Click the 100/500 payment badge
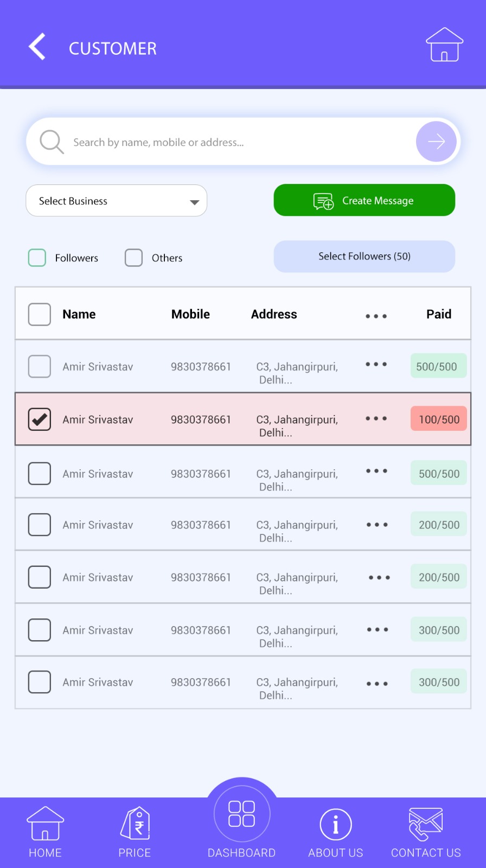 [x=438, y=419]
